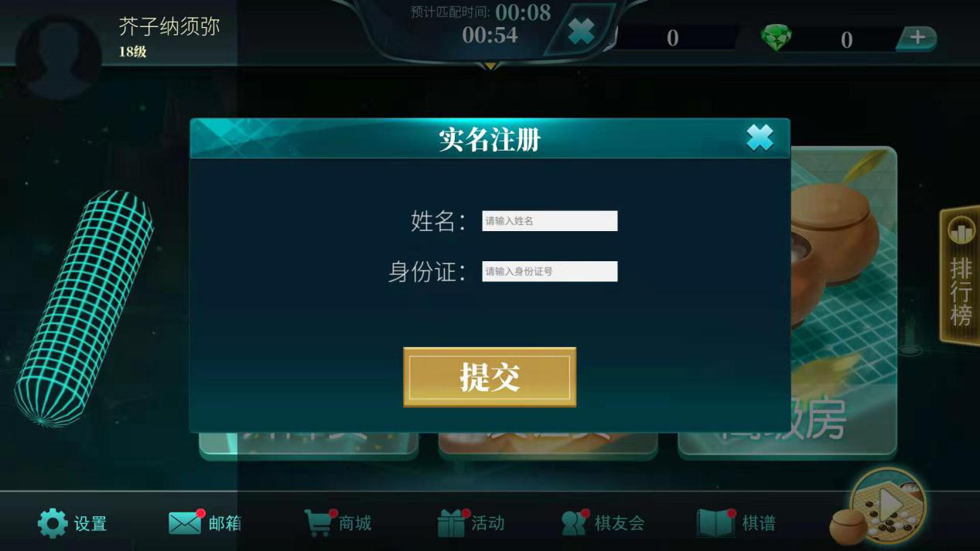This screenshot has width=980, height=551.
Task: Cancel matchmaking with the top X icon
Action: (581, 32)
